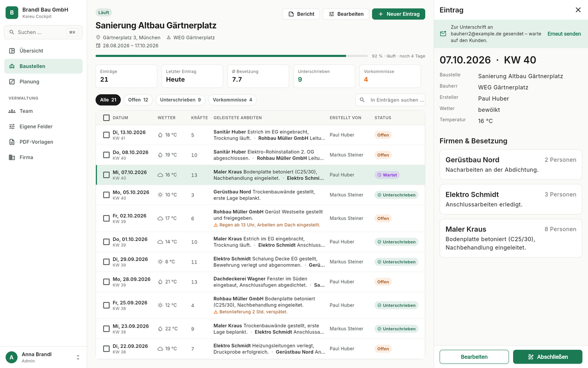Click the Bericht button

[x=301, y=14]
